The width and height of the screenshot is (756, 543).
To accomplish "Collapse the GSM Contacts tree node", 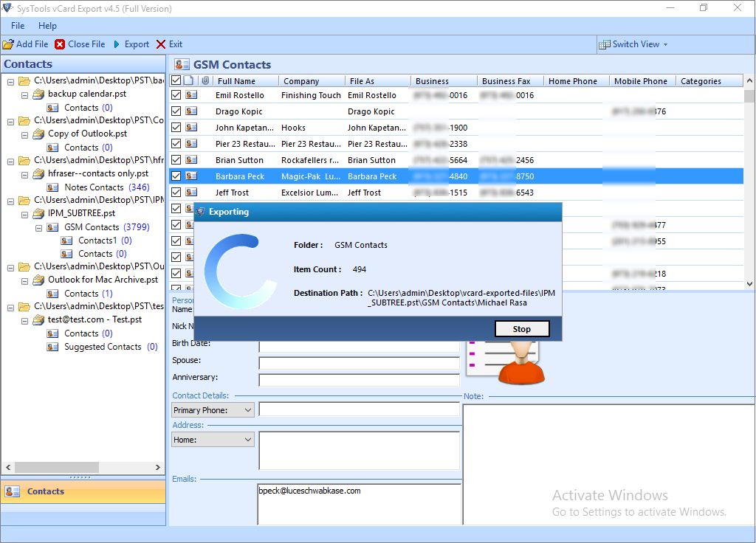I will click(x=38, y=229).
